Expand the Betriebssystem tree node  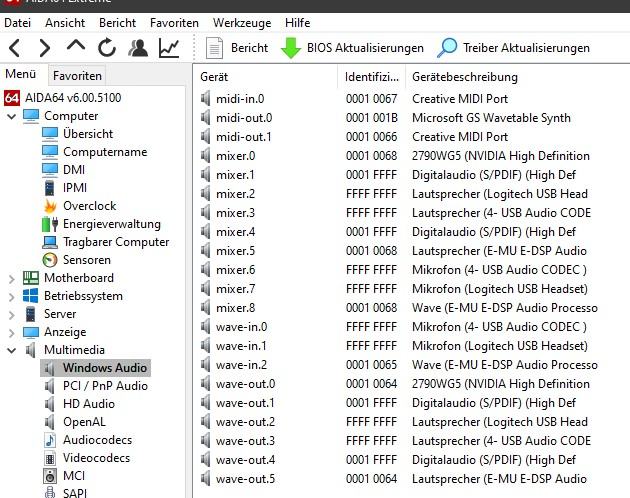pos(12,297)
